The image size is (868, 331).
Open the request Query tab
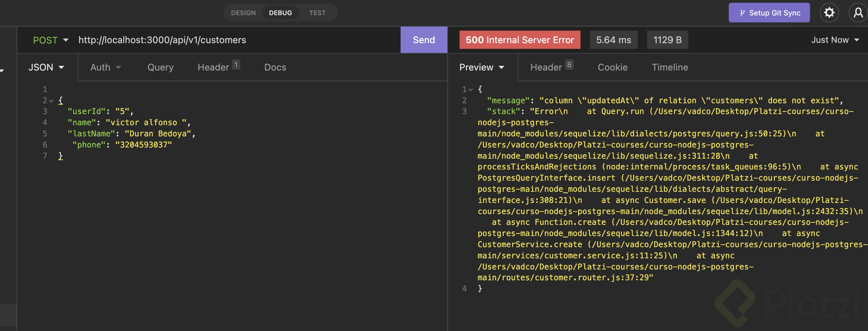(160, 67)
